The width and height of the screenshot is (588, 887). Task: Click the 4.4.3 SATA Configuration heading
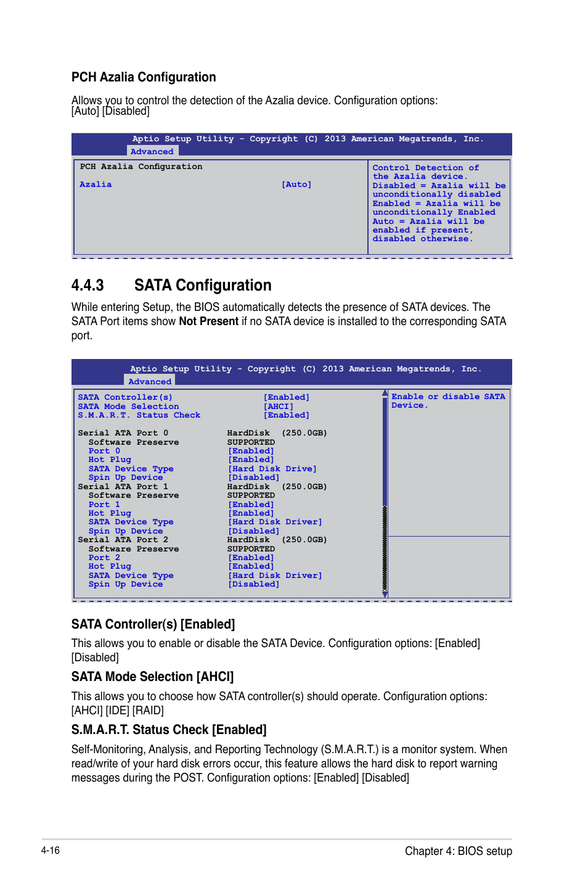pyautogui.click(x=171, y=285)
